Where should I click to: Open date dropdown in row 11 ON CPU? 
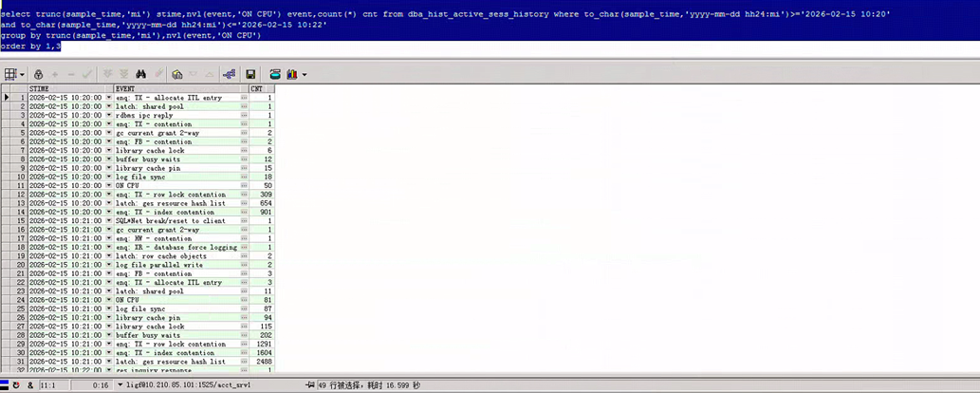coord(109,186)
